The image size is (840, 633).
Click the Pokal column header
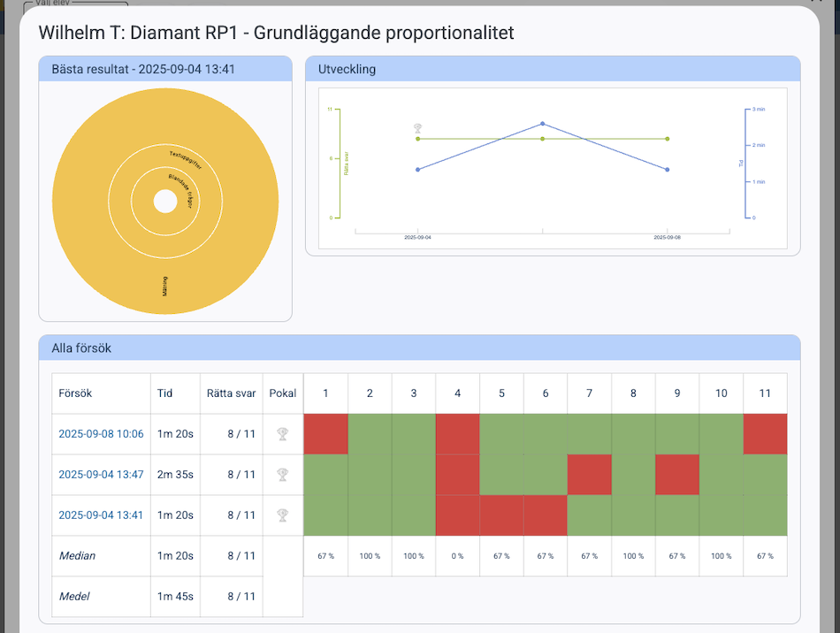click(x=283, y=393)
